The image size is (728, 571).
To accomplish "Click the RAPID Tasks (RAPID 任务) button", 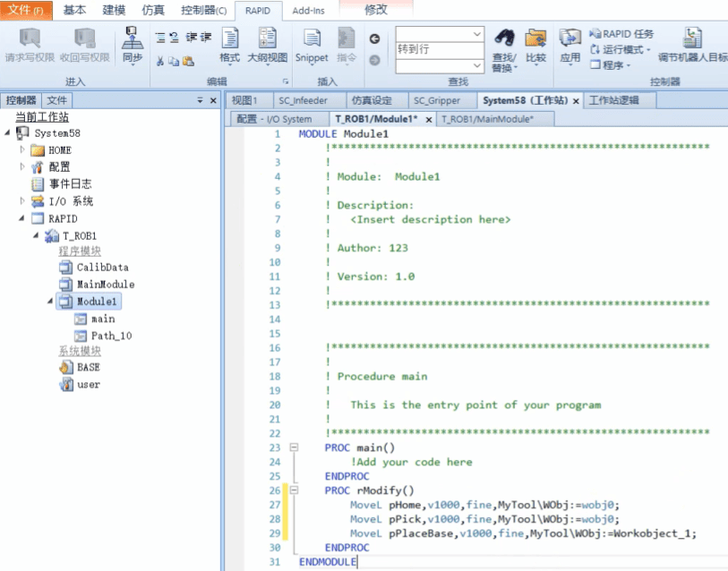I will (621, 34).
